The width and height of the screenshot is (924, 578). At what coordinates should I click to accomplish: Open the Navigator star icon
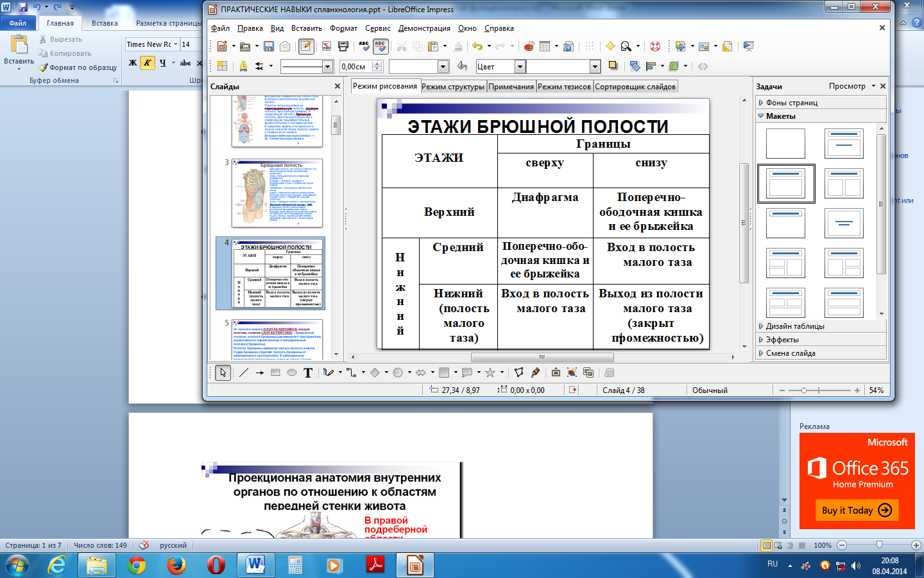click(x=610, y=46)
